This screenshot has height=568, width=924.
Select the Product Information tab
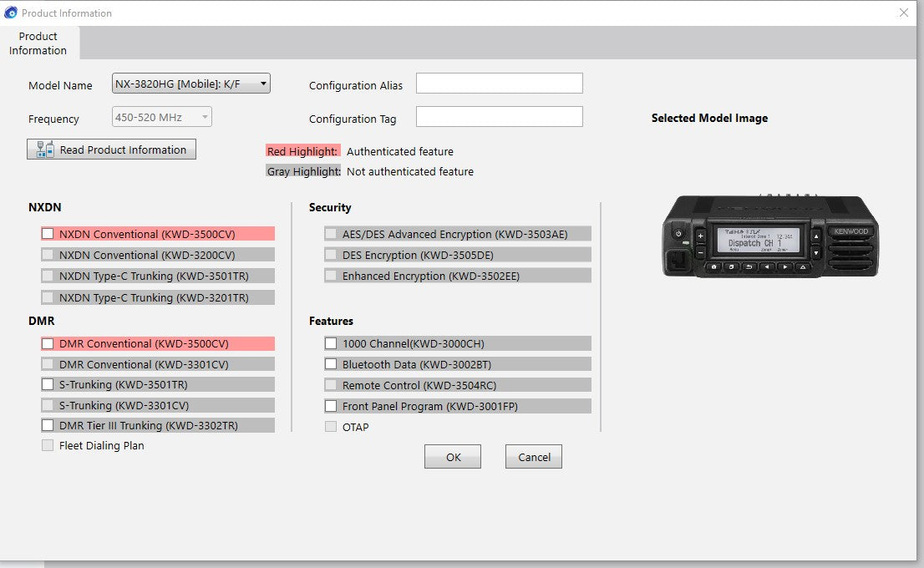click(x=38, y=43)
